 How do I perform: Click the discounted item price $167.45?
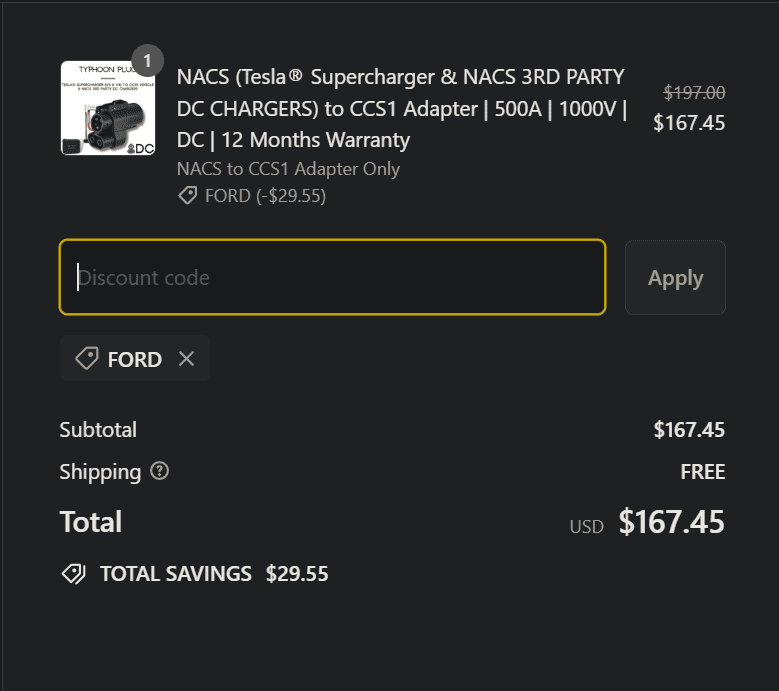(689, 123)
